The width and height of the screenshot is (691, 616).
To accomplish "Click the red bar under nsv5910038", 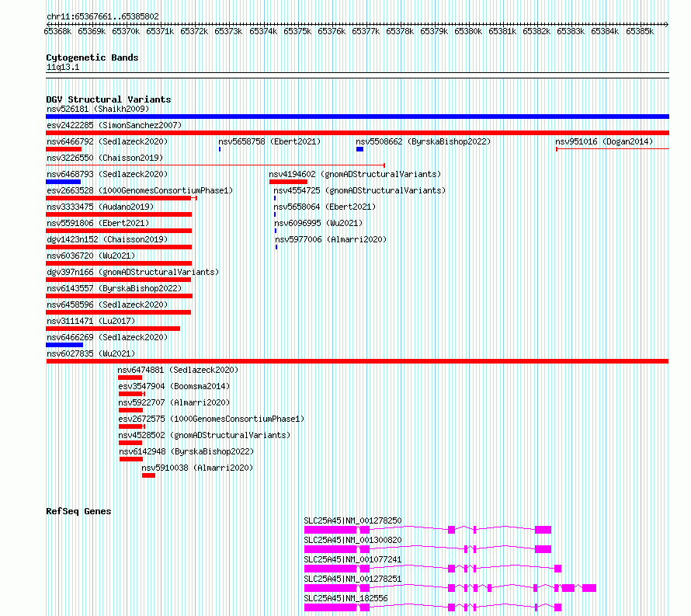I will pos(148,475).
